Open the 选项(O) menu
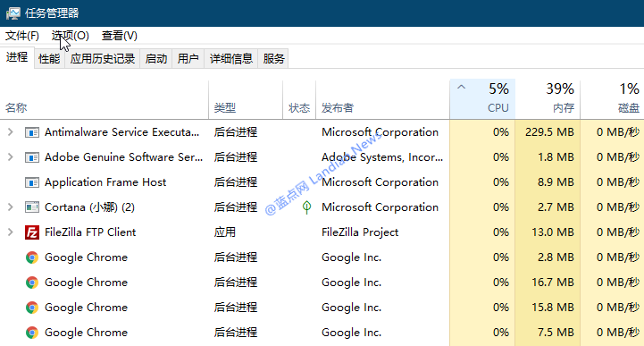 point(71,36)
